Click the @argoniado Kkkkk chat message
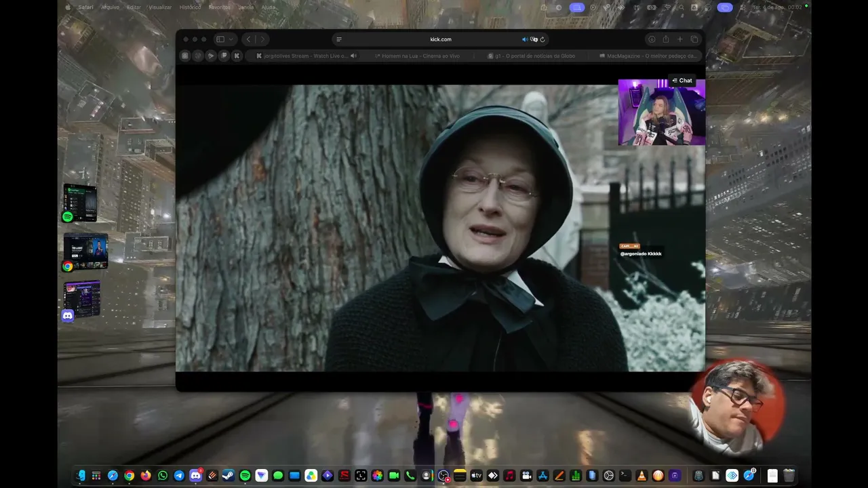868x488 pixels. 641,253
